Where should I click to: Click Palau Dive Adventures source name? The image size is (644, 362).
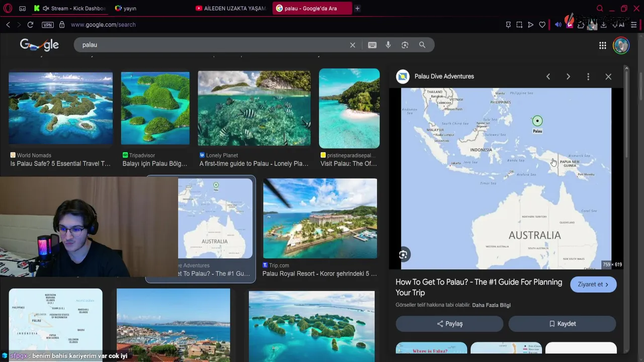point(444,76)
